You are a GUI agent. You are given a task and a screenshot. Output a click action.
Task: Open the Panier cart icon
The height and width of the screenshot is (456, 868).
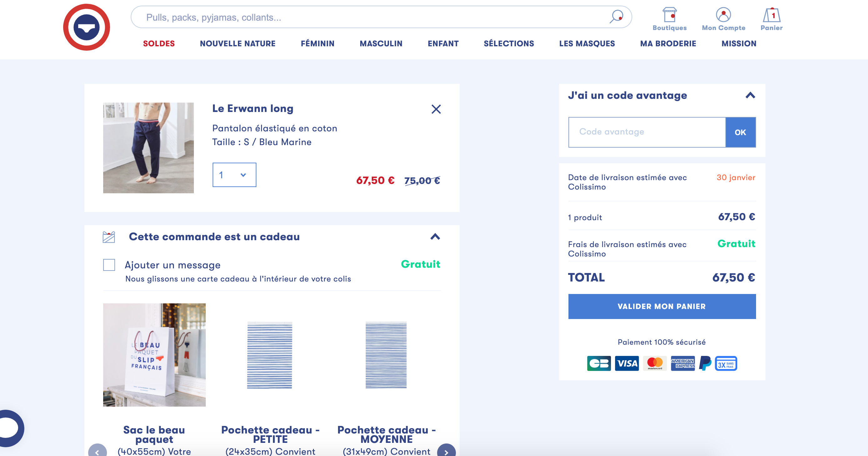(x=771, y=19)
